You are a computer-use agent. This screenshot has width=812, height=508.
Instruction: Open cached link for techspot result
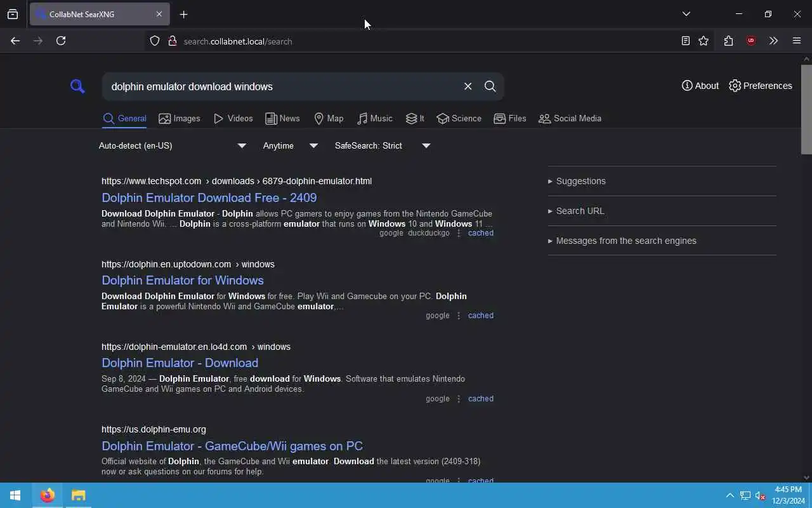coord(481,233)
